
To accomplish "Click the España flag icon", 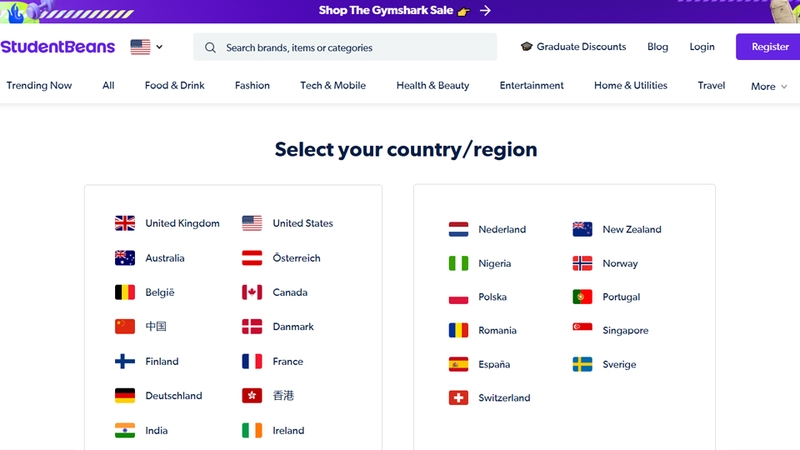I will click(458, 364).
